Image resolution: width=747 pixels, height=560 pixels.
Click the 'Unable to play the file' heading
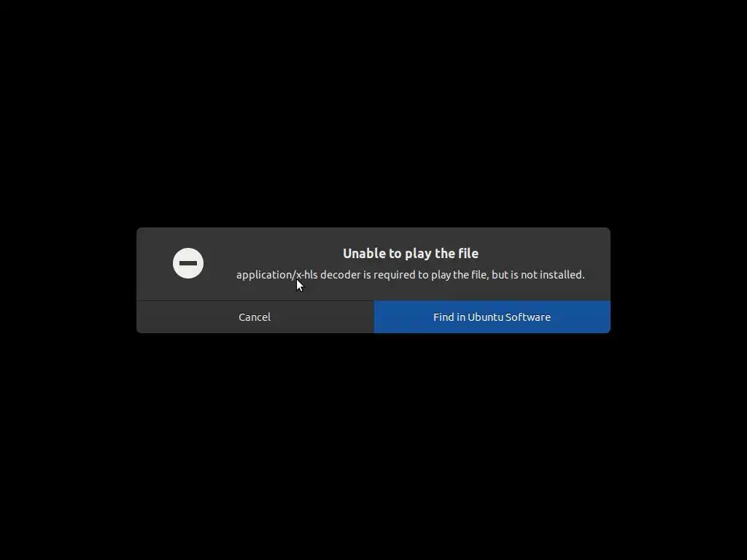tap(411, 253)
